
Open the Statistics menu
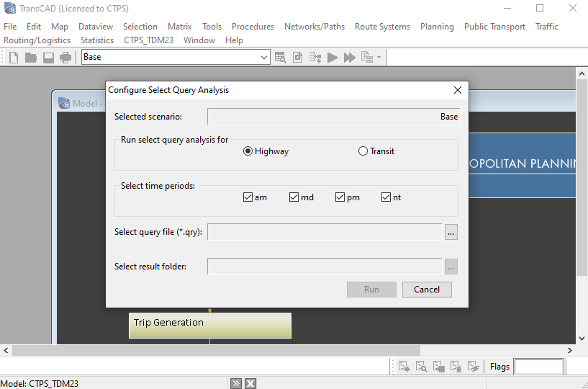pos(97,40)
